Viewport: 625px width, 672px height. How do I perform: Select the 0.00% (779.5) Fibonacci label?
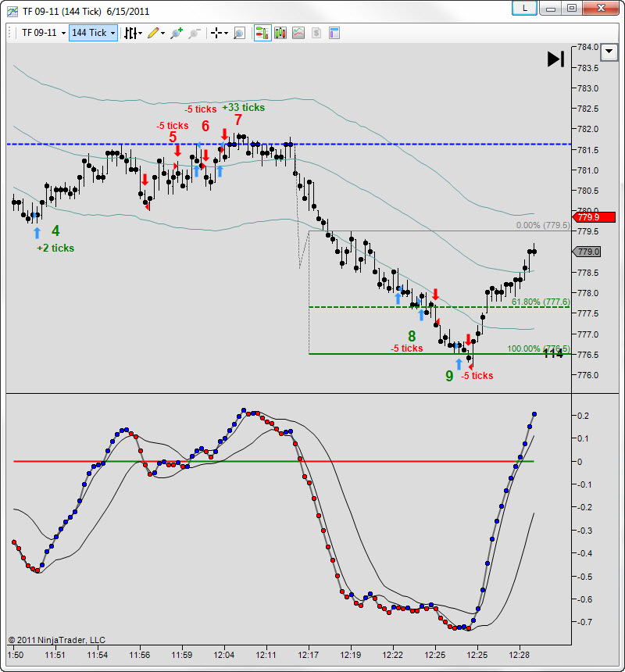[x=543, y=225]
